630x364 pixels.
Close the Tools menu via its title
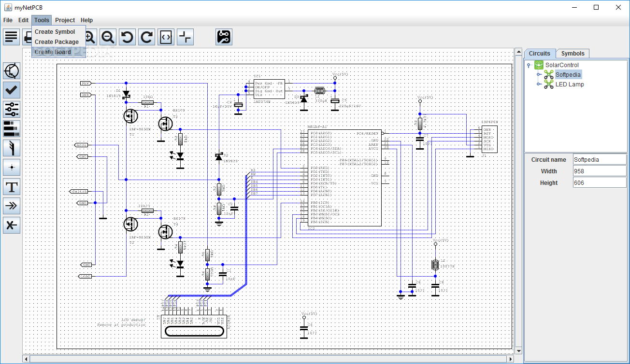click(42, 20)
